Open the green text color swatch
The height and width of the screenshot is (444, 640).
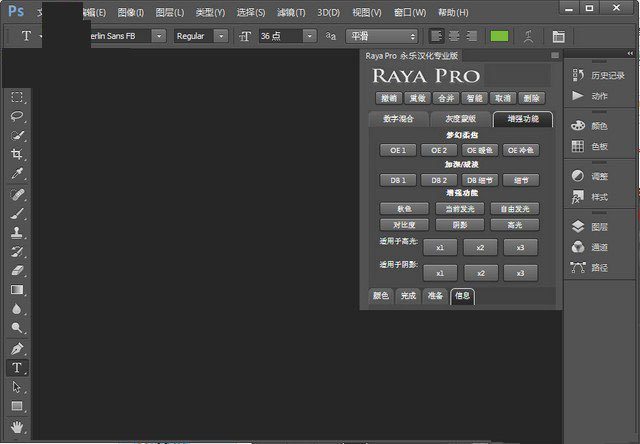(x=499, y=36)
